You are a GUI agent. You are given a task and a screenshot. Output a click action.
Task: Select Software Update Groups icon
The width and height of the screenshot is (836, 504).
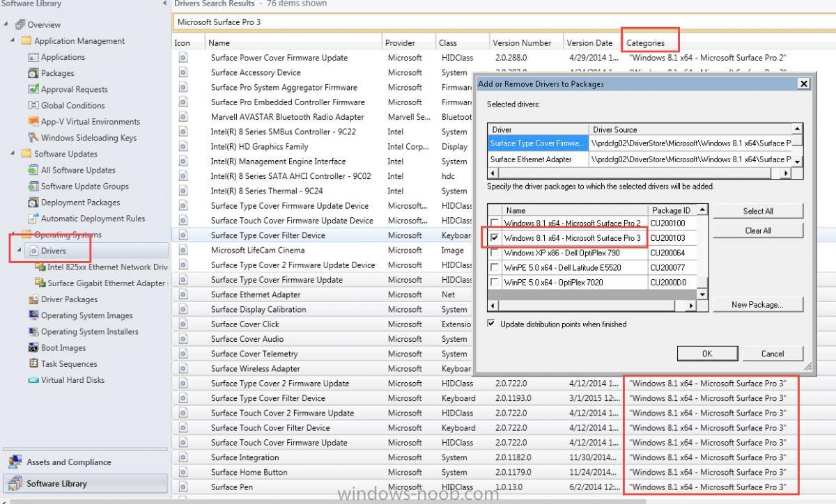coord(33,186)
